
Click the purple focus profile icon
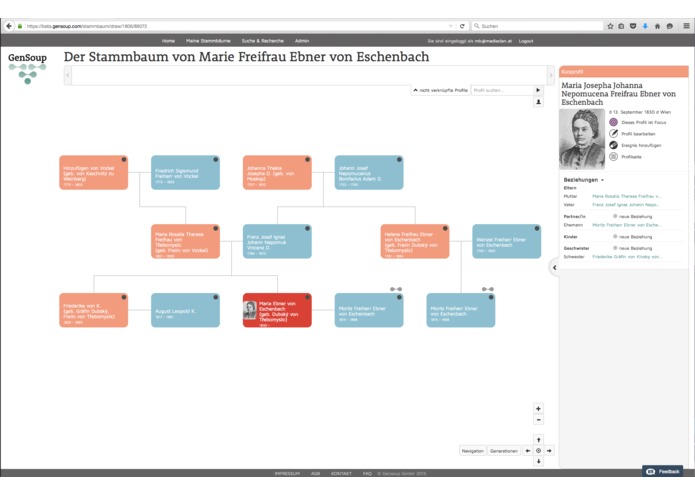(613, 122)
